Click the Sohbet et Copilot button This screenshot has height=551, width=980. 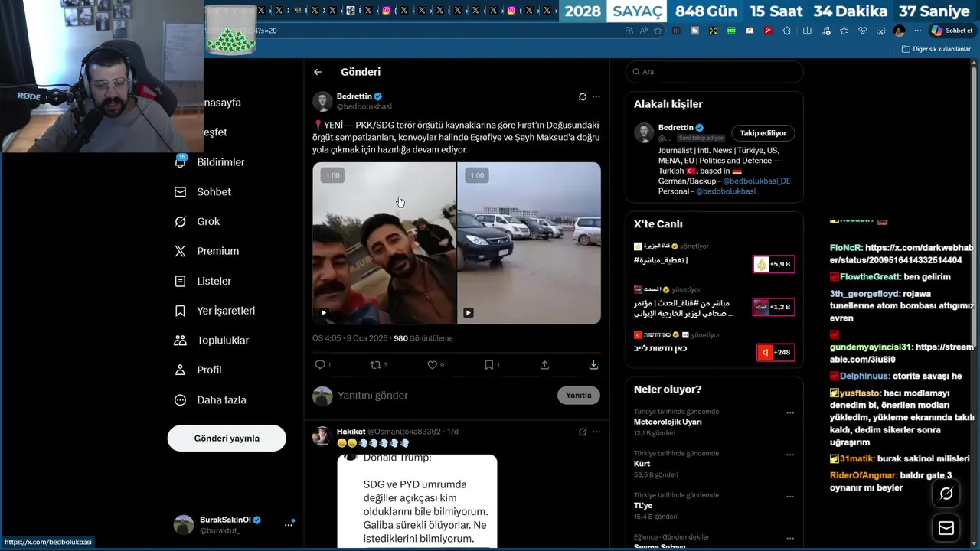pos(952,31)
